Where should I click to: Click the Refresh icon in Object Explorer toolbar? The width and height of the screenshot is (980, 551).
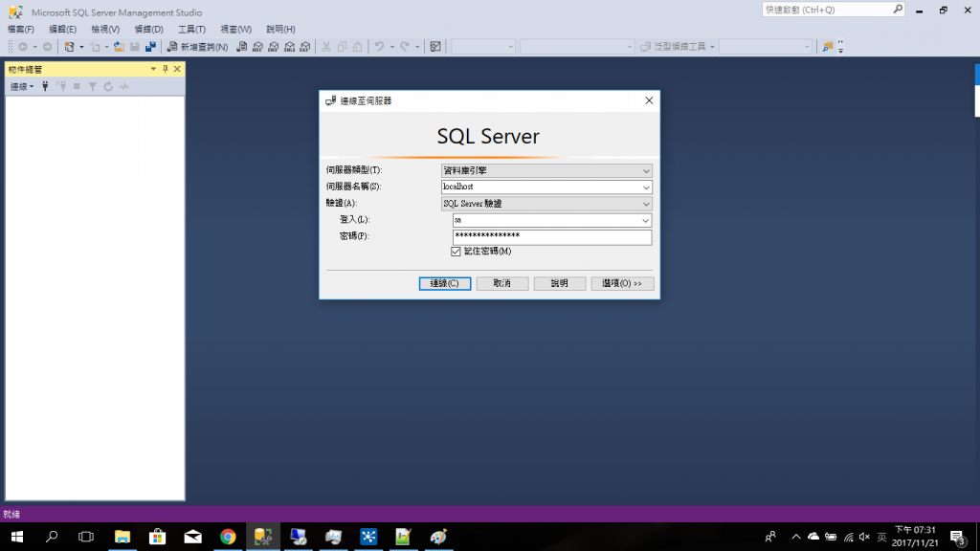click(x=108, y=86)
